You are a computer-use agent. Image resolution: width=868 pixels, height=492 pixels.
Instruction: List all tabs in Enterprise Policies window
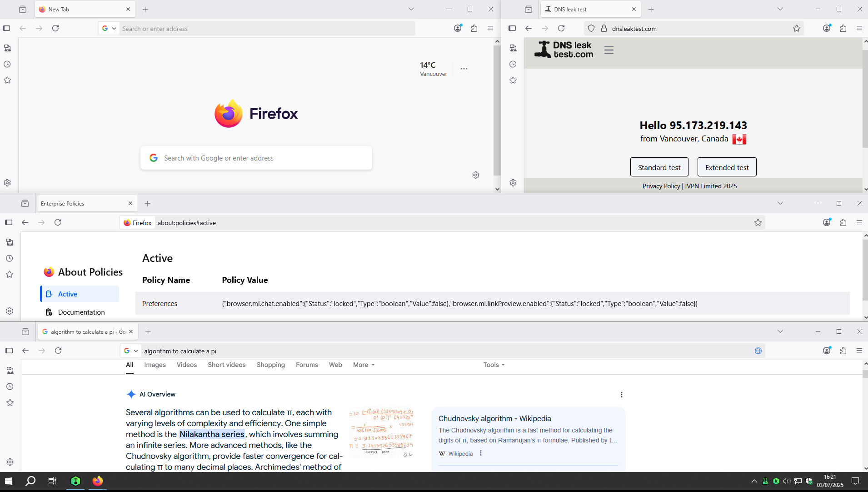pyautogui.click(x=780, y=203)
